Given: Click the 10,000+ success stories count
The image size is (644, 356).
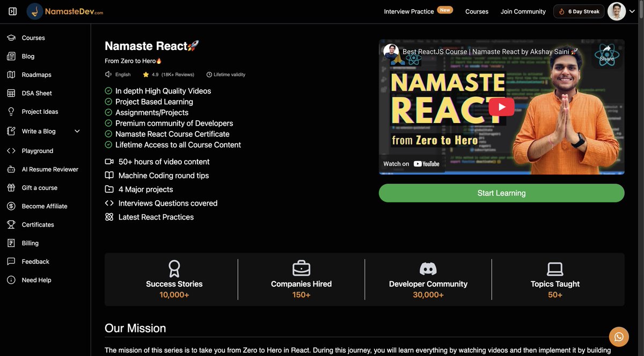Looking at the screenshot, I should 174,295.
